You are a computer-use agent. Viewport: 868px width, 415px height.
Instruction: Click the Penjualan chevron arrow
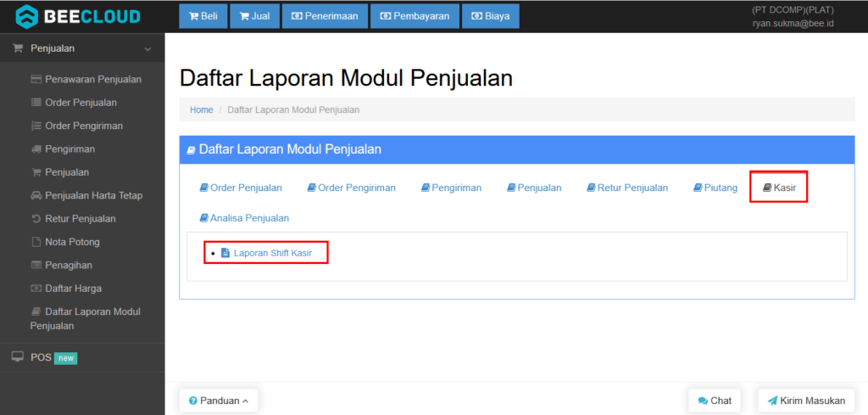pos(147,48)
